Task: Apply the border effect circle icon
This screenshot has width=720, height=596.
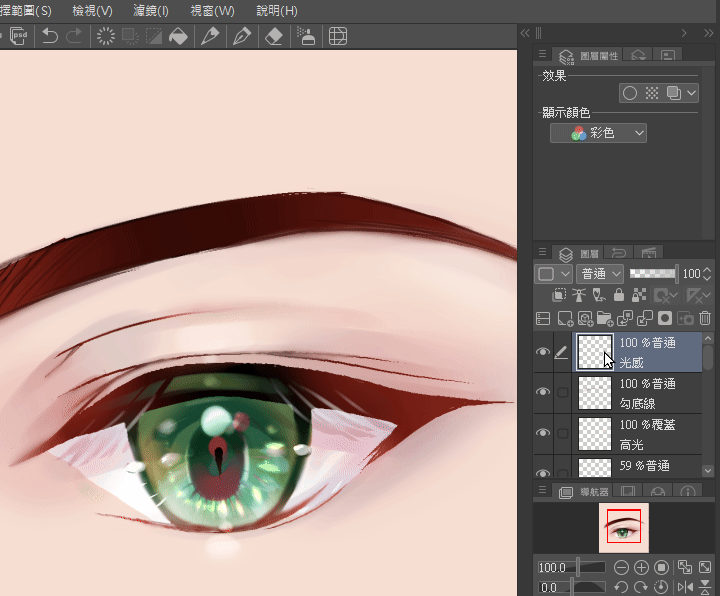Action: 630,93
